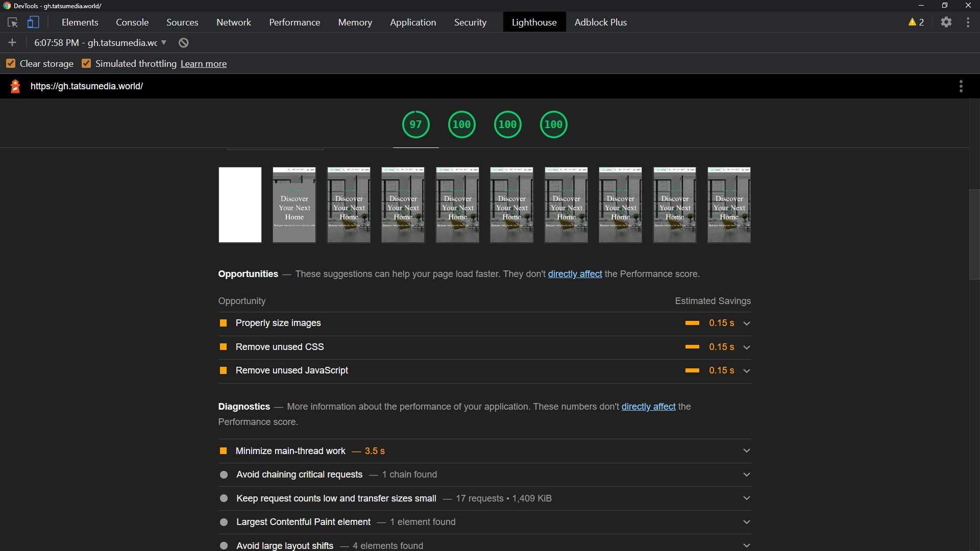This screenshot has width=980, height=551.
Task: Expand the Remove unused JavaScript row
Action: click(746, 371)
